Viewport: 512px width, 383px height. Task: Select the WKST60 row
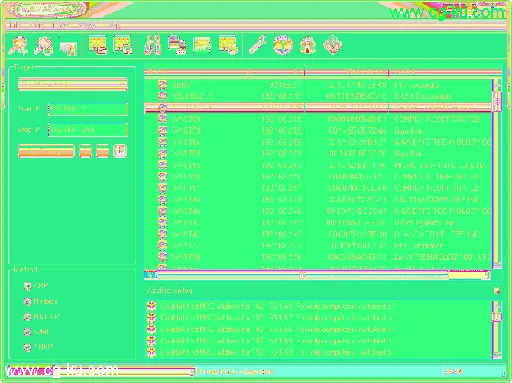point(318,119)
